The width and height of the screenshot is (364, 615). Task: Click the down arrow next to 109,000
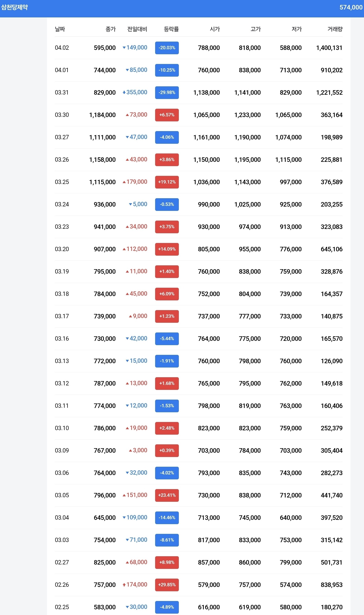coord(124,518)
